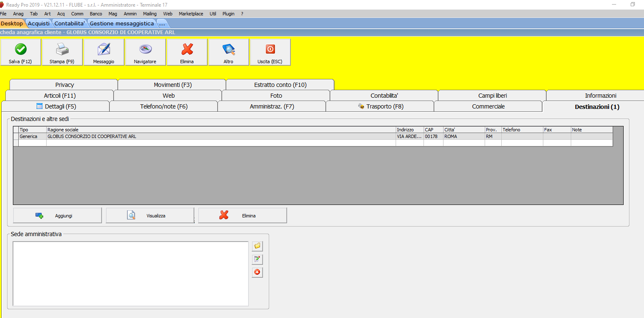Open the Movimenti (F3) tab
This screenshot has height=318, width=644.
pyautogui.click(x=172, y=85)
